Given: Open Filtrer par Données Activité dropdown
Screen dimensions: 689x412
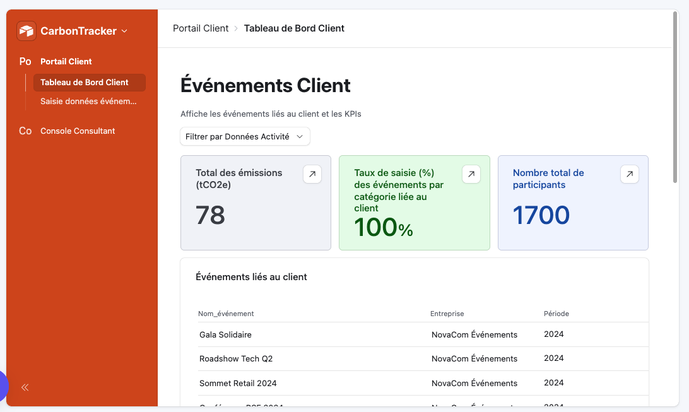Looking at the screenshot, I should pos(245,136).
